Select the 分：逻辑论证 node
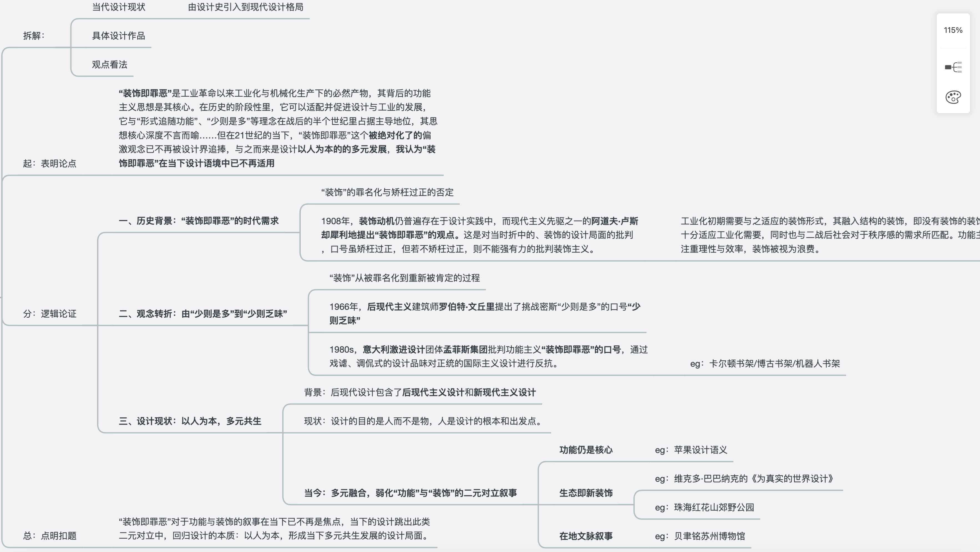980x552 pixels. coord(50,314)
